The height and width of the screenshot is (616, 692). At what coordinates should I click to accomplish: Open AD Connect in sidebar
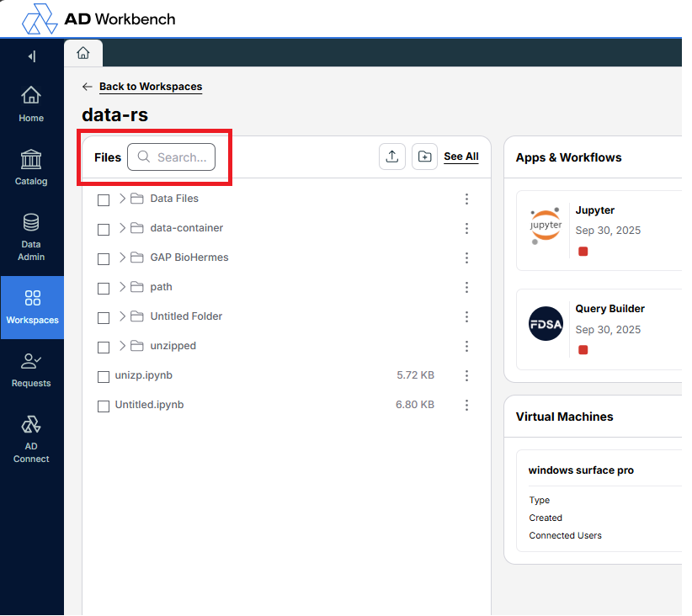[x=31, y=438]
